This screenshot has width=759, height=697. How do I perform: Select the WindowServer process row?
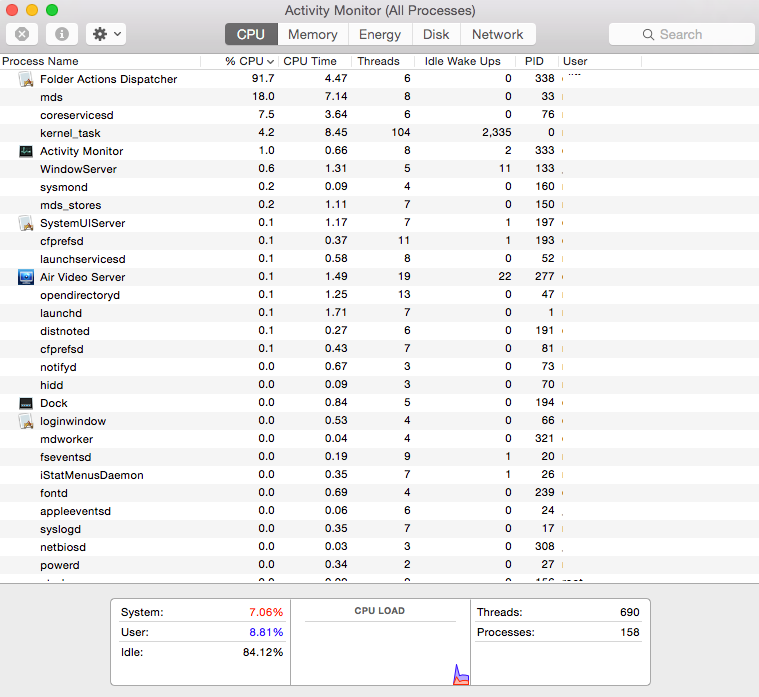[380, 169]
